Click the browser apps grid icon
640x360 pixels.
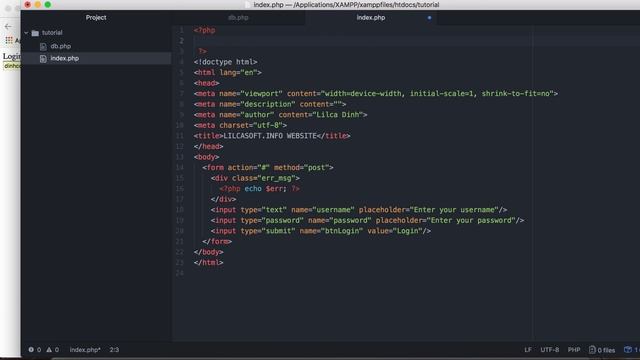[x=9, y=40]
